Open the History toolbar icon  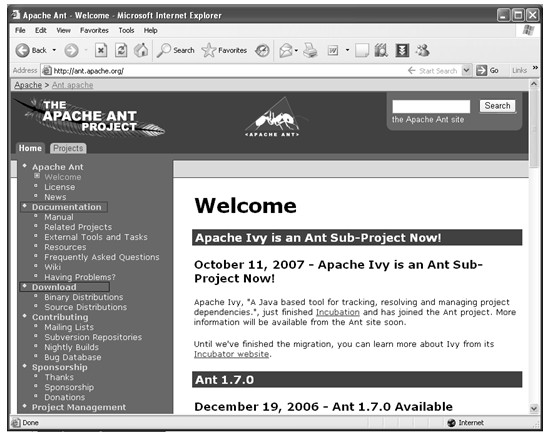pos(262,50)
